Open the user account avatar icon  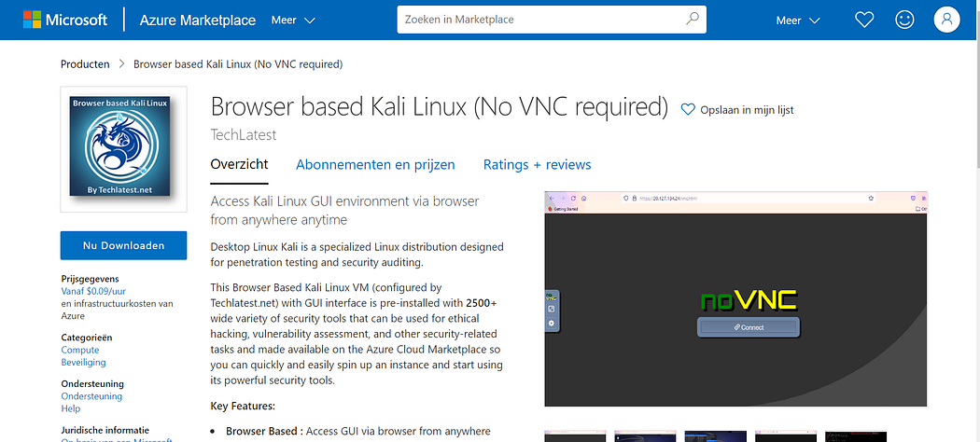tap(946, 20)
